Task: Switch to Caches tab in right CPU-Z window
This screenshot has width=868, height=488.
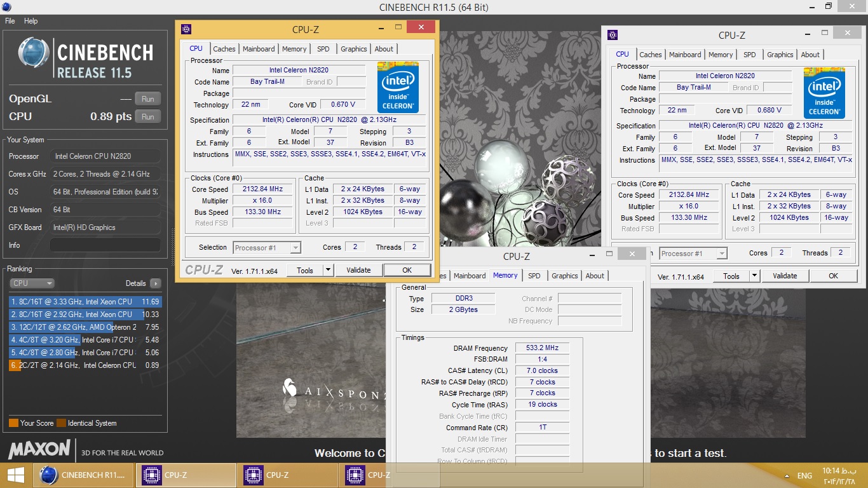Action: pos(651,55)
